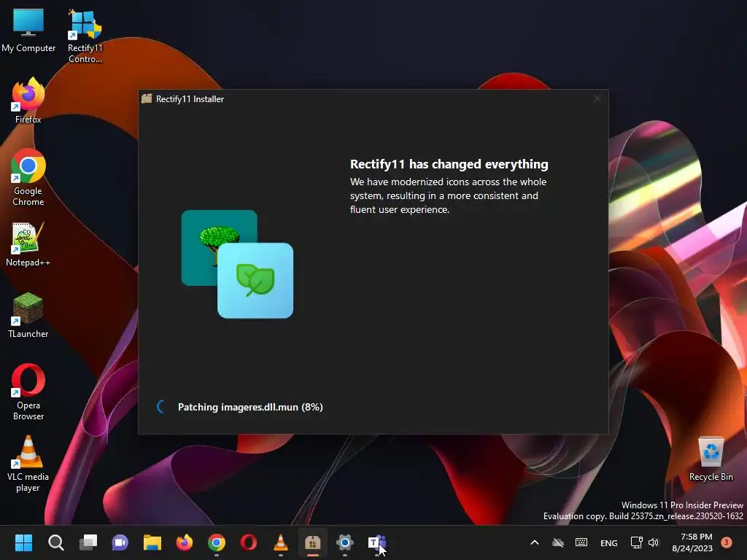Click the new leaf icon illustration
This screenshot has width=747, height=560.
tap(255, 281)
